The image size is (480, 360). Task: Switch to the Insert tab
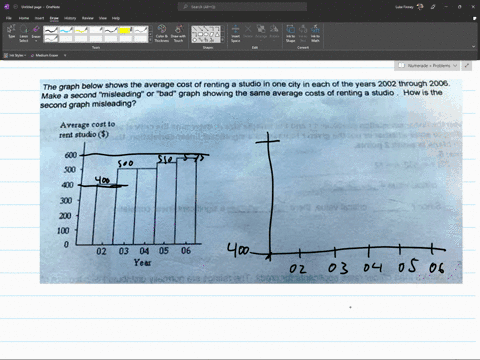click(39, 18)
